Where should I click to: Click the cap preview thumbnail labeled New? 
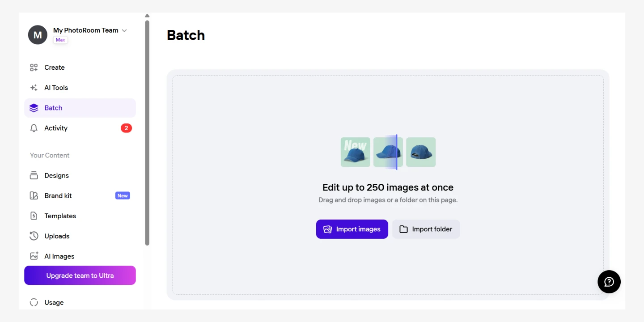[356, 152]
